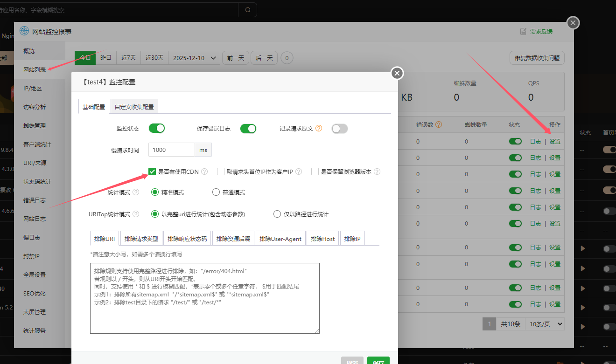Select 访客分析 in sidebar menu

click(x=35, y=107)
